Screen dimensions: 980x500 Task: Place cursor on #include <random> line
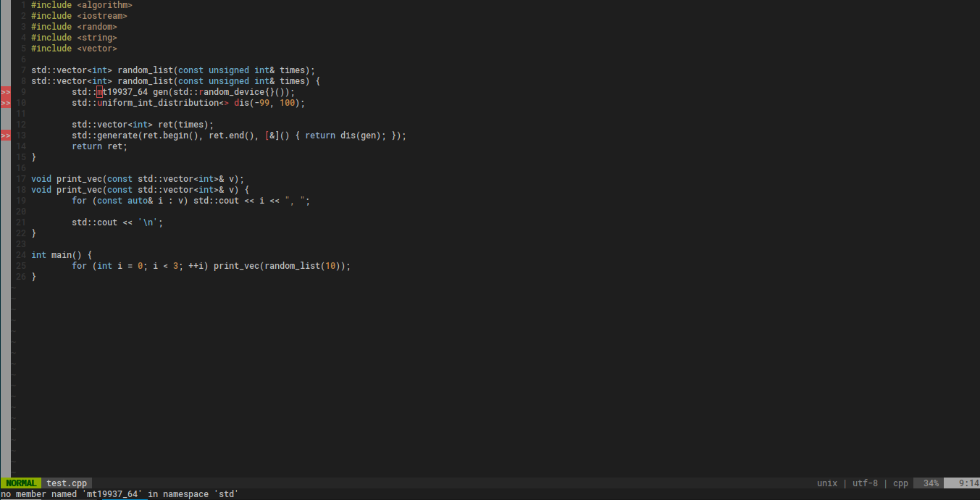(74, 27)
